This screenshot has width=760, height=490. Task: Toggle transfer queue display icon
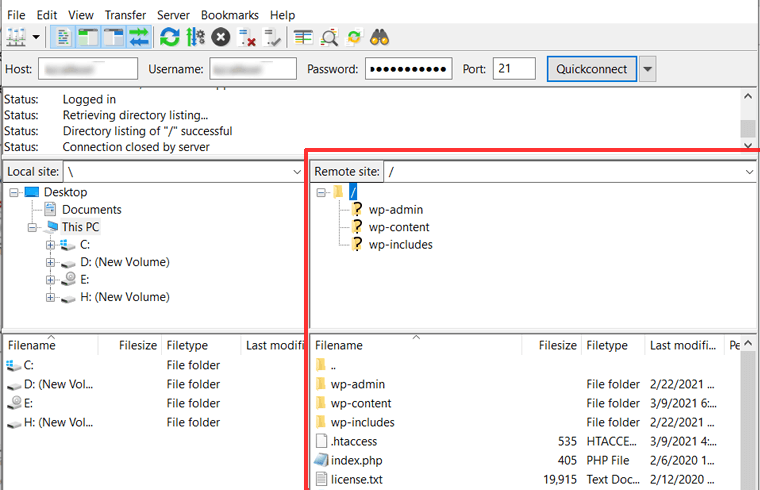click(x=139, y=38)
